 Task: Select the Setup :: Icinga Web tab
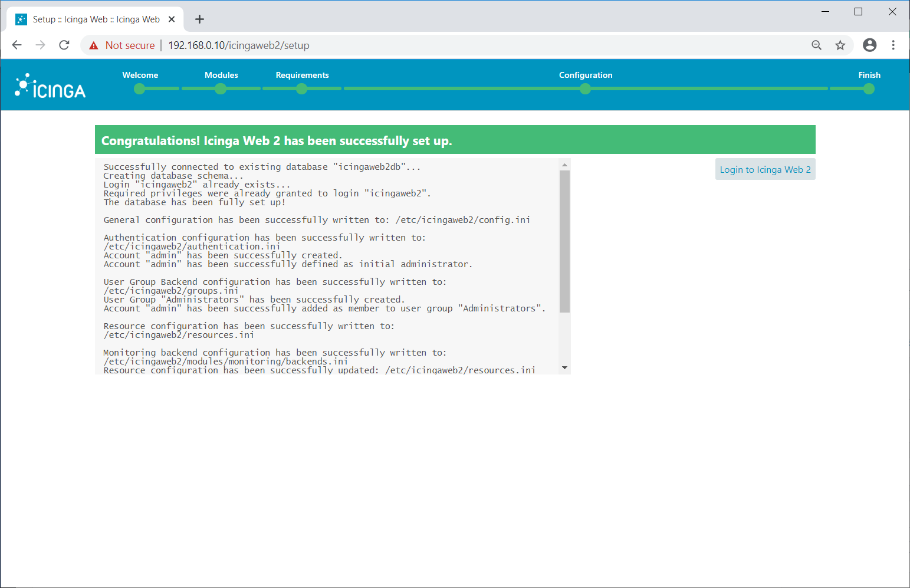[x=95, y=19]
